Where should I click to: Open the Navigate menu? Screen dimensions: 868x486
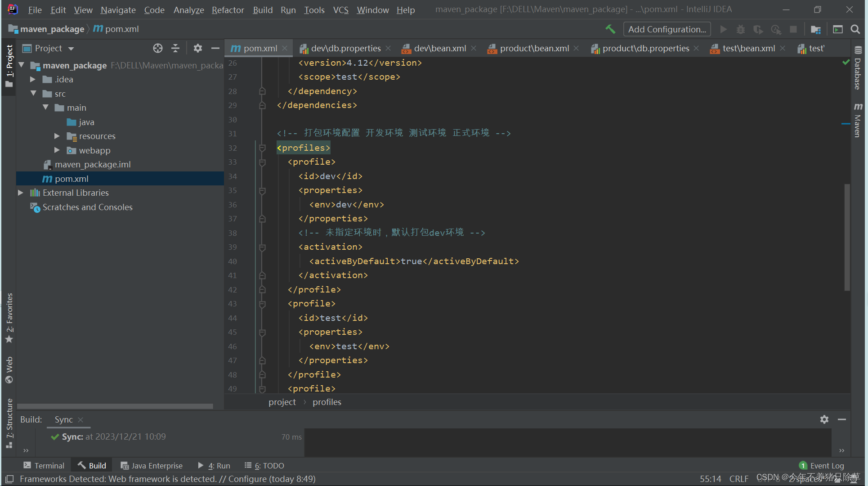(x=118, y=9)
